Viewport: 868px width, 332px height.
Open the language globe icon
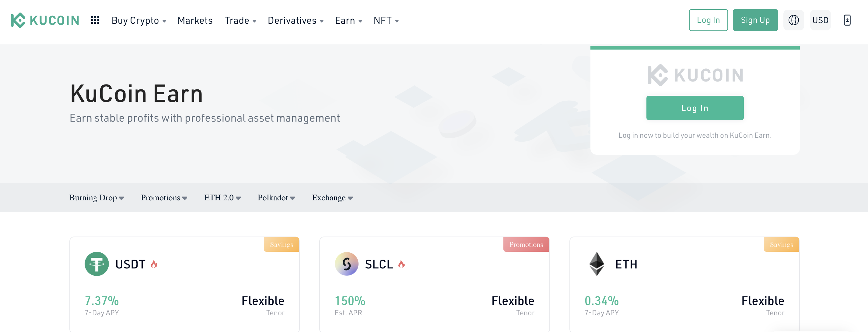tap(793, 20)
